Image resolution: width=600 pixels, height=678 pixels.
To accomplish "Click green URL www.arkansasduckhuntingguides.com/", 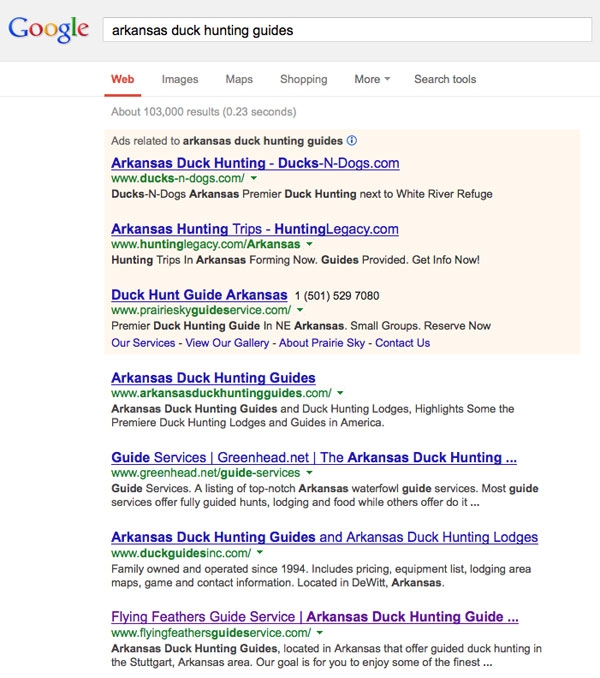I will (x=221, y=393).
